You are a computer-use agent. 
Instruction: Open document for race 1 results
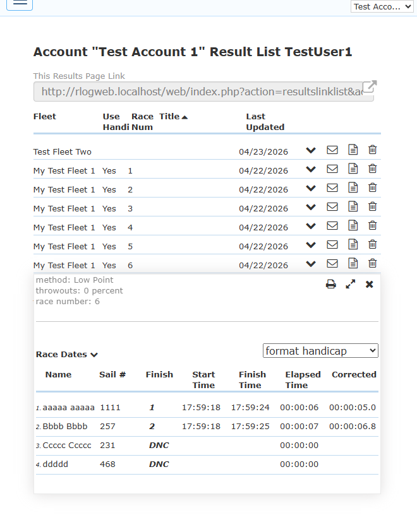[x=353, y=168]
